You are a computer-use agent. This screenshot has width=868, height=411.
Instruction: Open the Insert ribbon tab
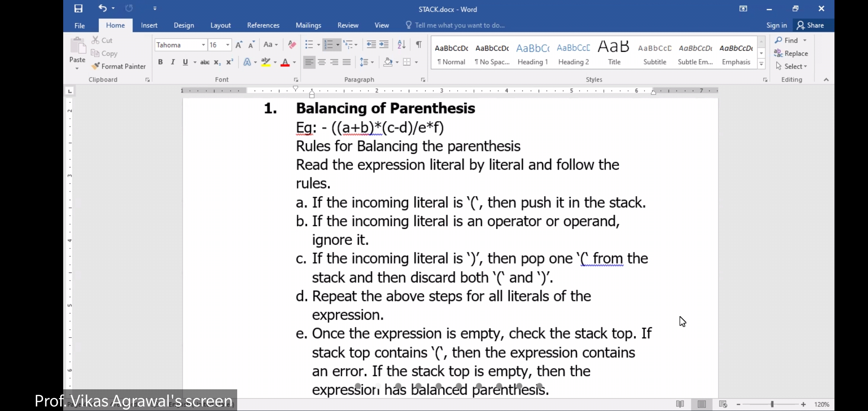click(x=149, y=25)
